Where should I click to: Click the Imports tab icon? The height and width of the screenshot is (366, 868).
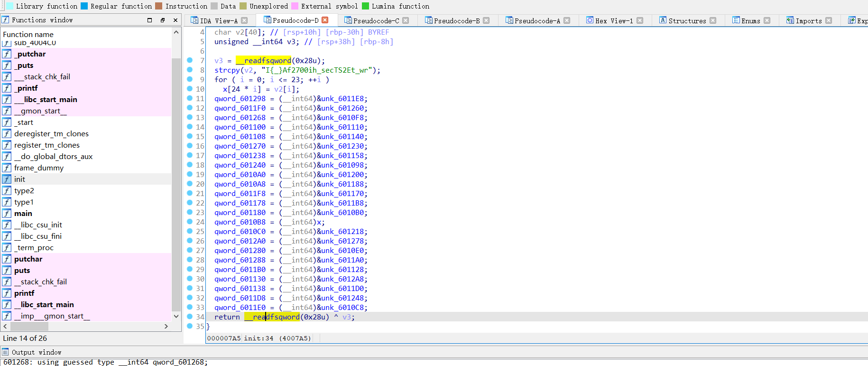(x=790, y=20)
